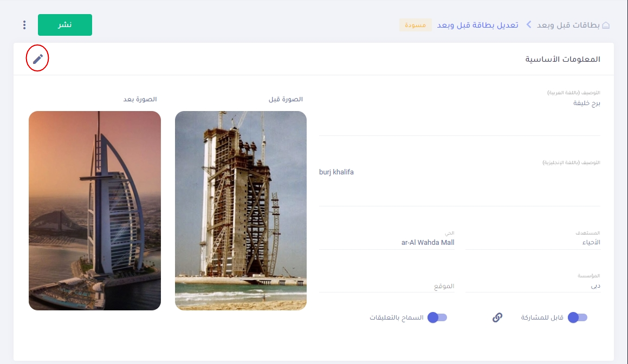The width and height of the screenshot is (628, 364).
Task: Copy share link using the chain icon
Action: (x=497, y=317)
